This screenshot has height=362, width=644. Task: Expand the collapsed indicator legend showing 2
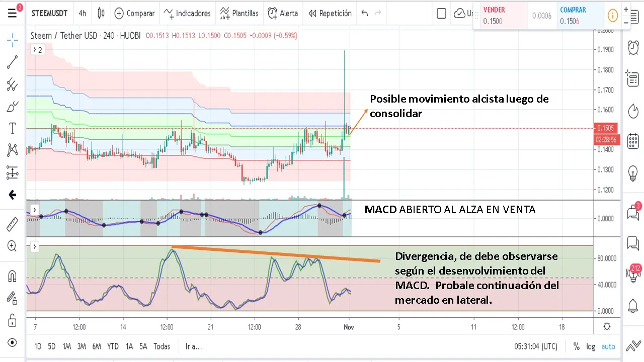coord(37,49)
